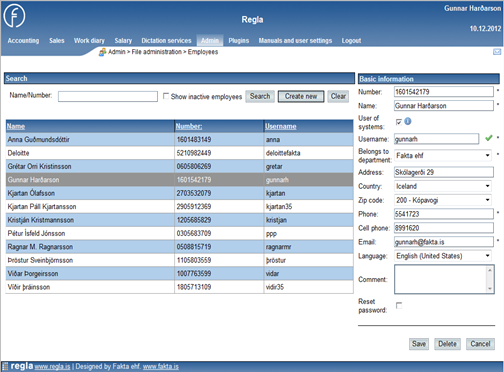The image size is (504, 372).
Task: Open the www.regla.is footer link
Action: 52,367
